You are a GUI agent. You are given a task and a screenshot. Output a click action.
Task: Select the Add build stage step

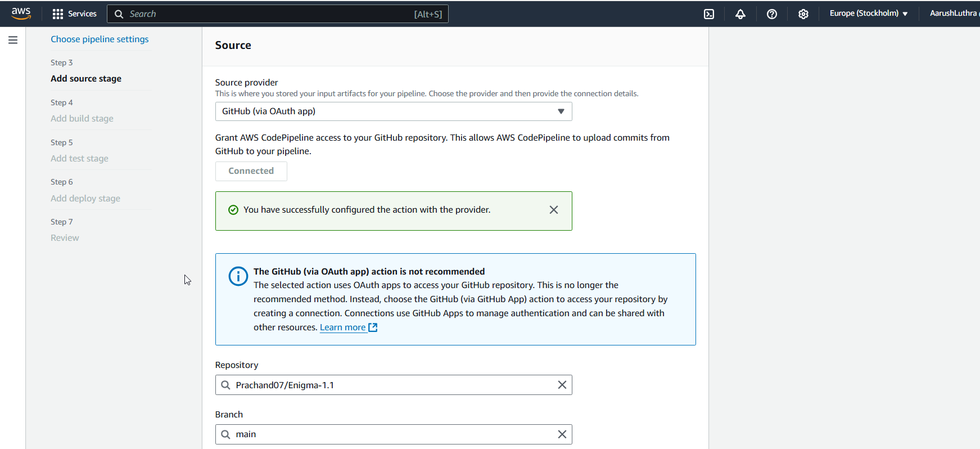(82, 119)
